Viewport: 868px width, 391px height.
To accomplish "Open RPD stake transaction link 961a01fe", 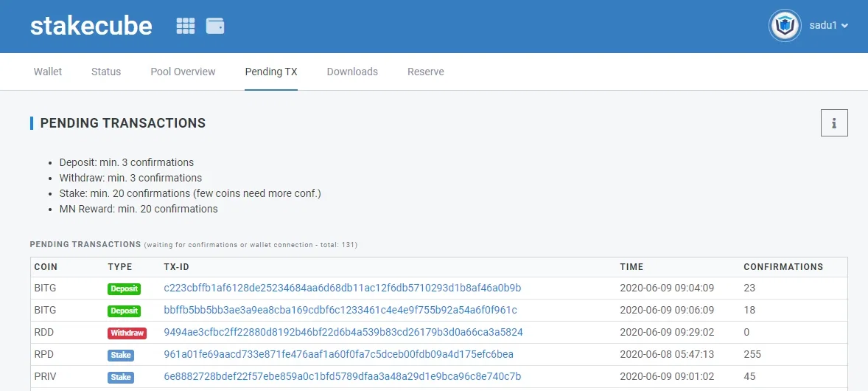I will coord(339,354).
